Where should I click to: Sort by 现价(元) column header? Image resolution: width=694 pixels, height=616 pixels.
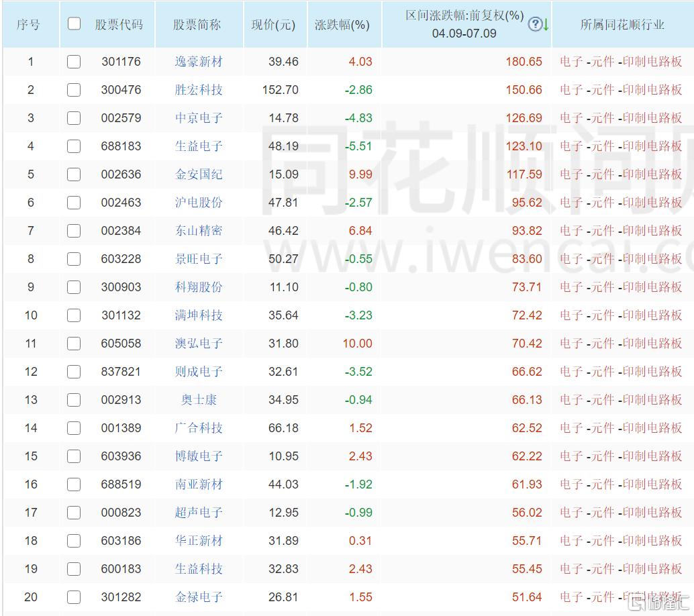coord(273,25)
